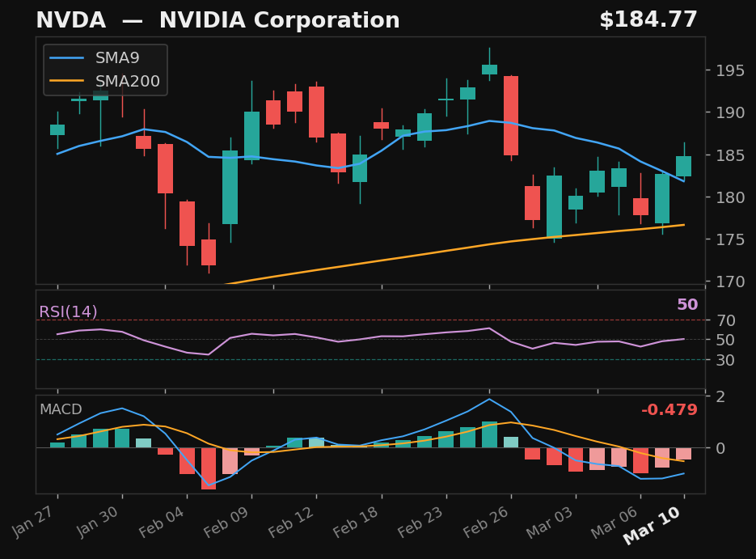Toggle the SMA9 line visibility in legend
Viewport: 756px width, 559px height.
pos(116,57)
